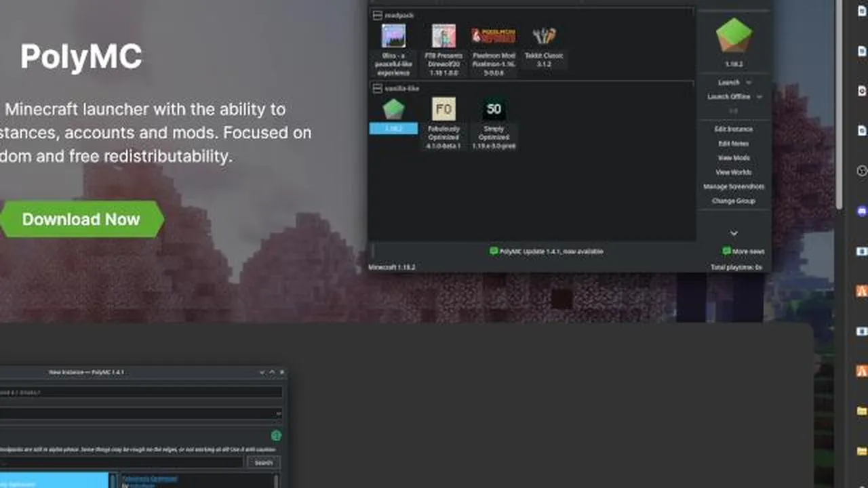Click the round green icon in New Instance dialog
This screenshot has height=488, width=868.
pyautogui.click(x=276, y=436)
